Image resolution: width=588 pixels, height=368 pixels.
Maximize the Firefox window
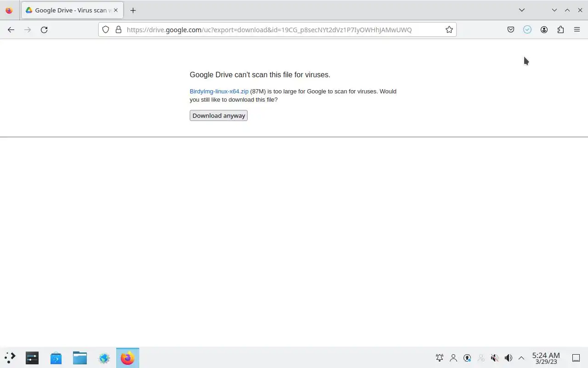[567, 10]
